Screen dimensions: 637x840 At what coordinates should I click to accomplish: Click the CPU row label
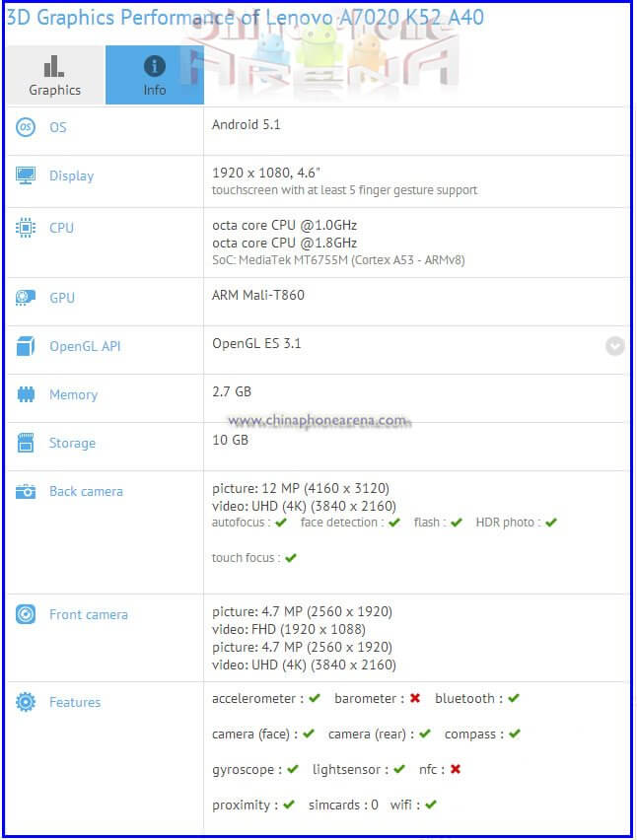point(61,228)
